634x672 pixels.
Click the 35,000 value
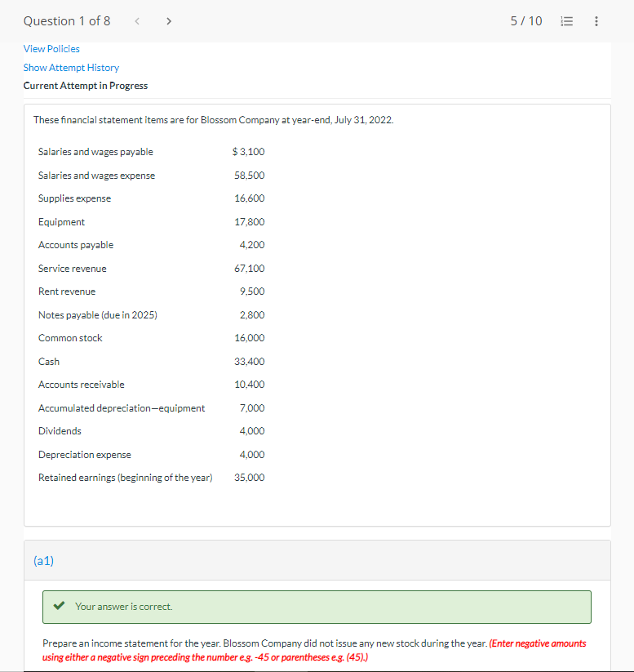(x=250, y=478)
